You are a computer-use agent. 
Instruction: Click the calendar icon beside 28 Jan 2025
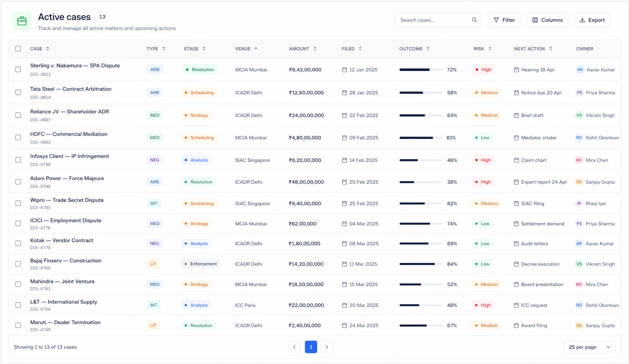coord(344,93)
